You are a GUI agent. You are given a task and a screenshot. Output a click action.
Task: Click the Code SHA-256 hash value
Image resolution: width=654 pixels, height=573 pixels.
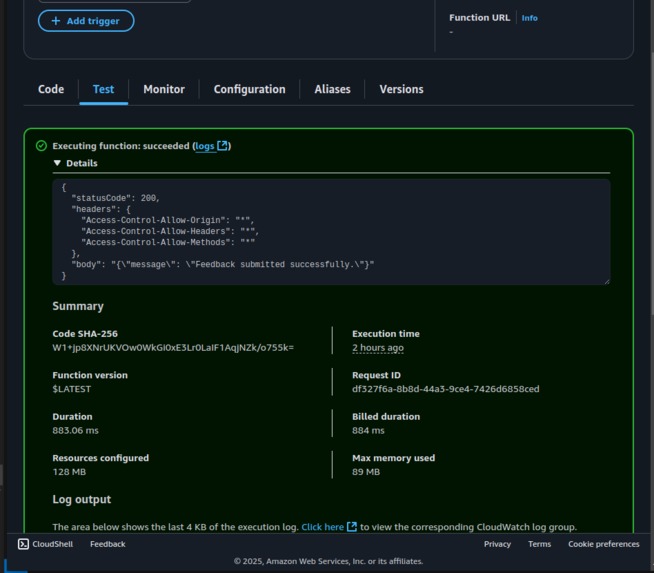(x=173, y=347)
